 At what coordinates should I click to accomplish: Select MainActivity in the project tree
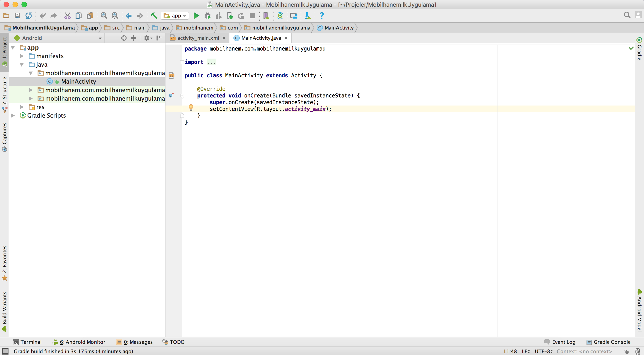point(78,82)
